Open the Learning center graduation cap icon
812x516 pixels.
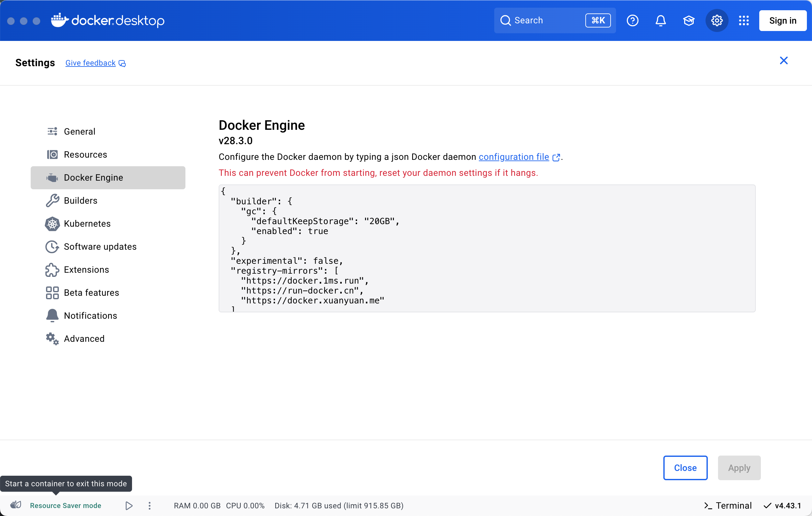click(x=689, y=20)
